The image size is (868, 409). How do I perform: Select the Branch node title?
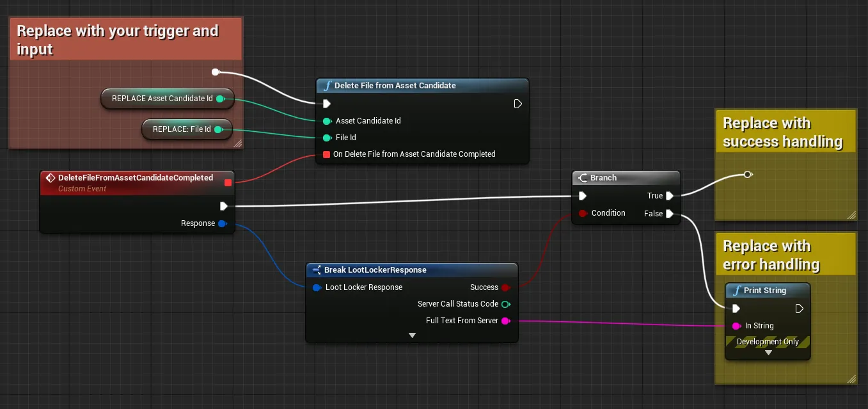[x=604, y=178]
